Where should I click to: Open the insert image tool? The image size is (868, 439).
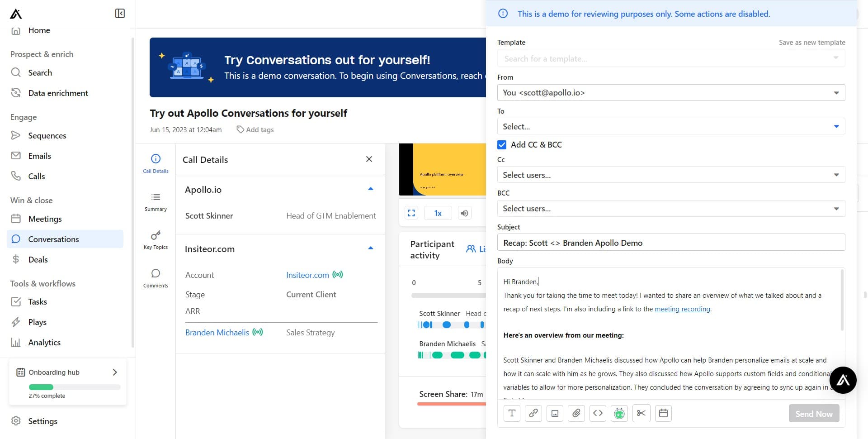click(x=555, y=413)
